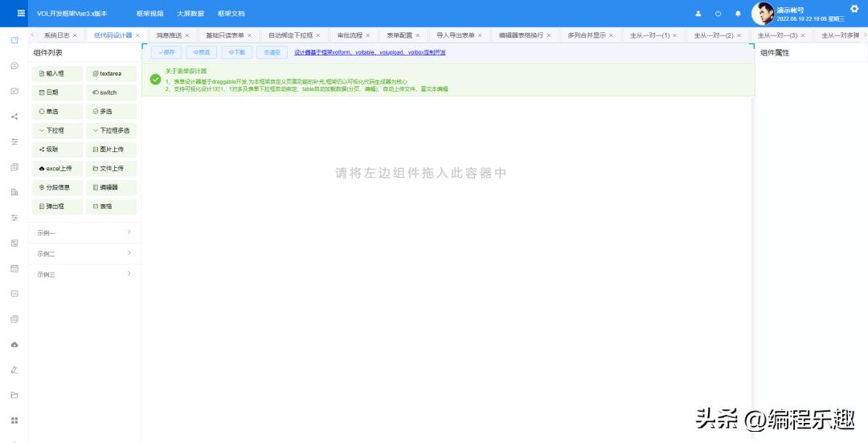The width and height of the screenshot is (868, 443).
Task: Click the 预览 preview button
Action: coord(202,52)
